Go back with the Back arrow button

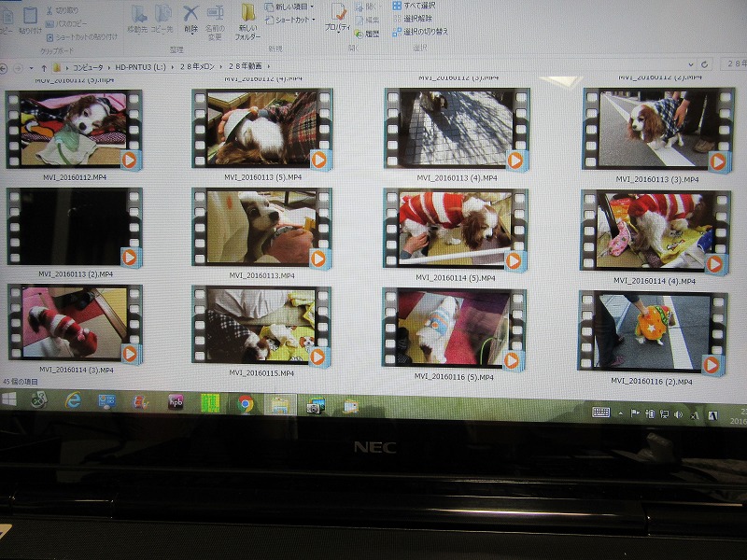pos(4,68)
